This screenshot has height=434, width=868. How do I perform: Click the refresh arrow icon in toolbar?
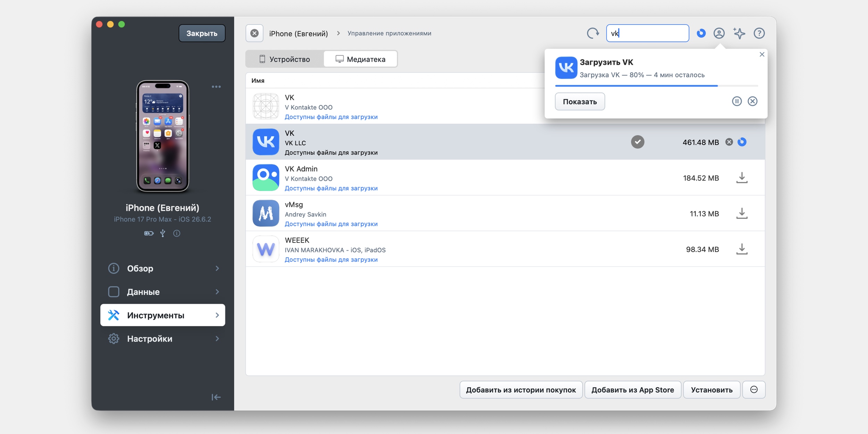593,33
